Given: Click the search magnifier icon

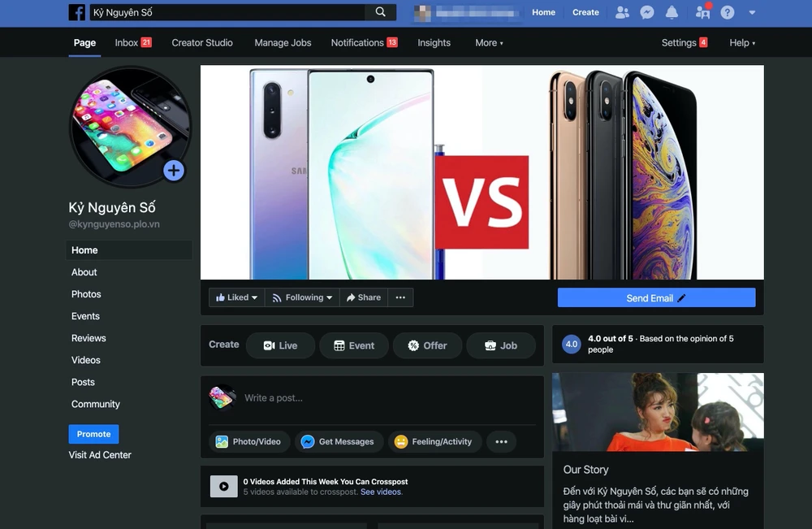Looking at the screenshot, I should pos(380,12).
